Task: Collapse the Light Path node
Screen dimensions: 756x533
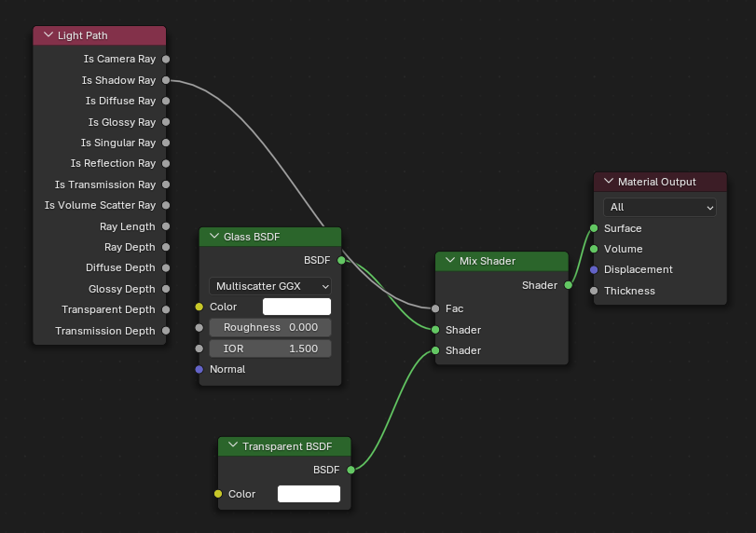Action: tap(48, 35)
